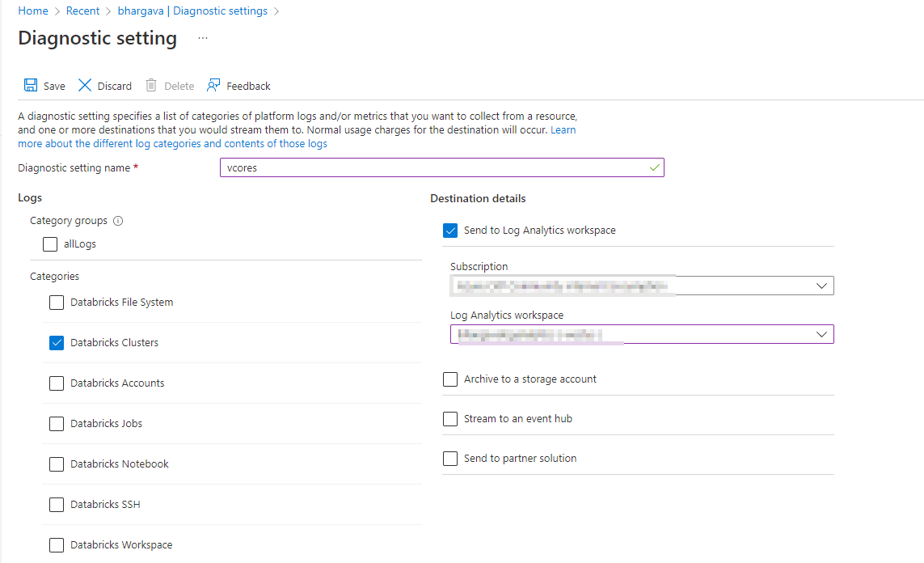Click the Feedback person icon
This screenshot has width=924, height=563.
pyautogui.click(x=213, y=86)
